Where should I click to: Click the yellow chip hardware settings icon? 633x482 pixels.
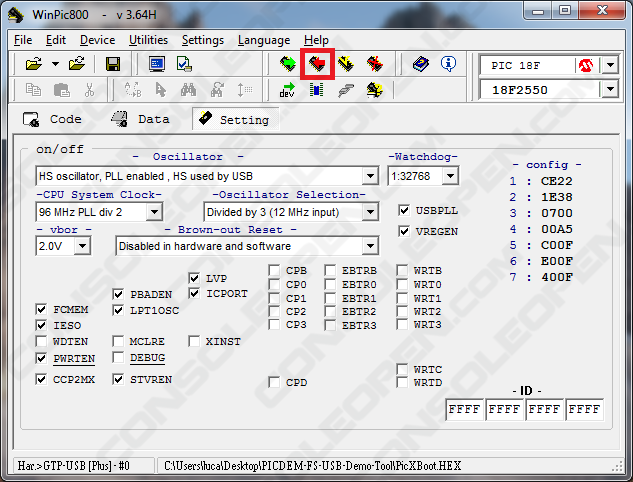click(375, 90)
